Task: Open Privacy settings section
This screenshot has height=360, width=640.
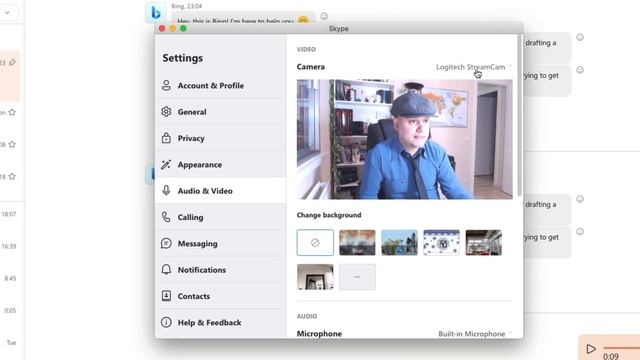Action: point(220,138)
